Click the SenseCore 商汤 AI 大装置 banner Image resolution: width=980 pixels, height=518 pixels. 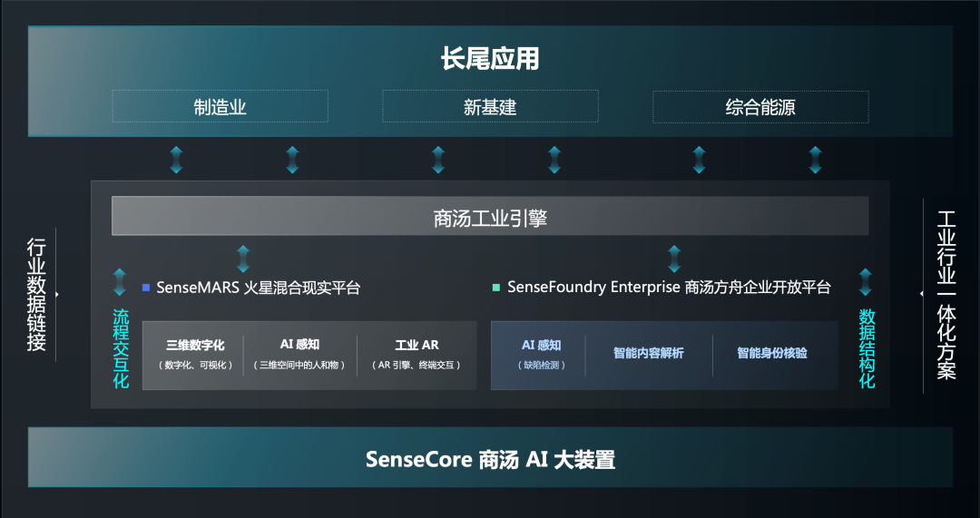(x=490, y=457)
